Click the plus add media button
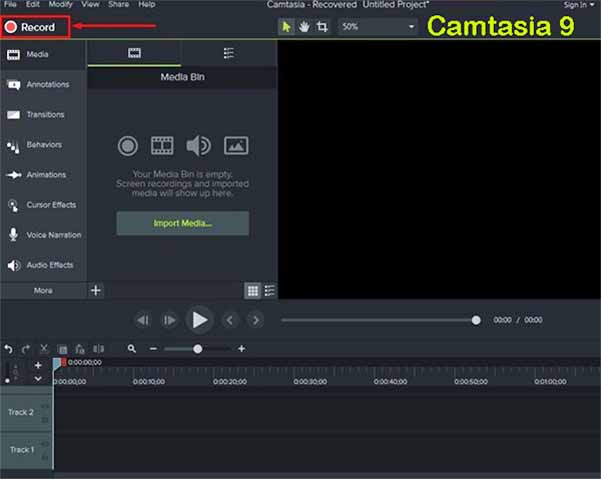 (x=96, y=290)
